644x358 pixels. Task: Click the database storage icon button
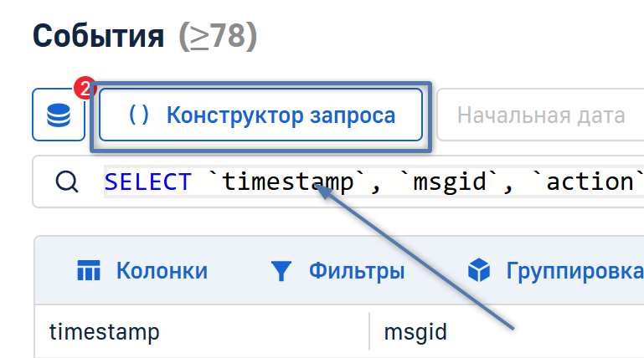click(58, 115)
